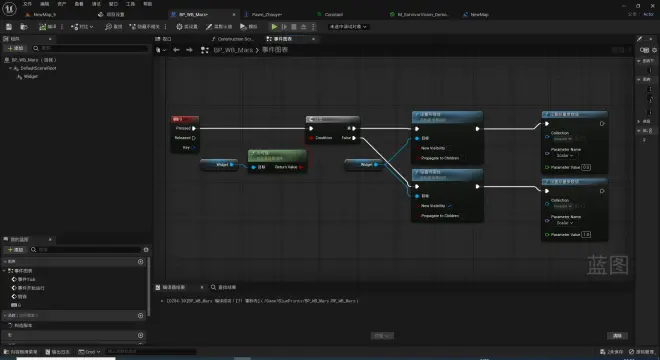Click My Blueprint panel settings gear
The image size is (660, 360).
[146, 250]
